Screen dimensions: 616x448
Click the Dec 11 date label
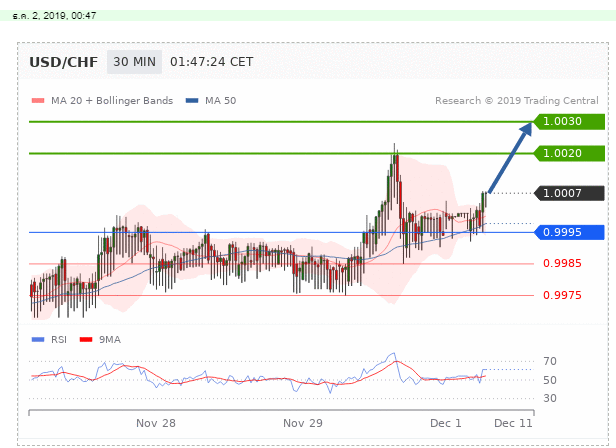click(x=513, y=423)
